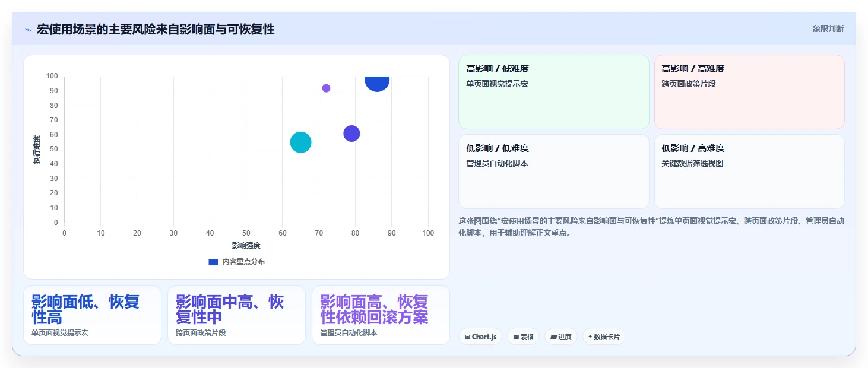Open the 低影响 / 高难度 quadrant card
868x368 pixels.
pyautogui.click(x=749, y=172)
